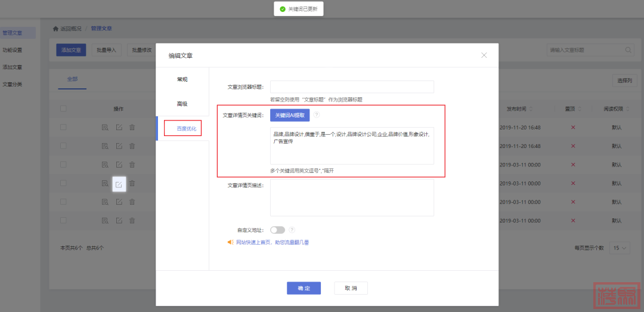Viewport: 644px width, 312px height.
Task: Click the home icon next to 返回概况
Action: point(56,29)
